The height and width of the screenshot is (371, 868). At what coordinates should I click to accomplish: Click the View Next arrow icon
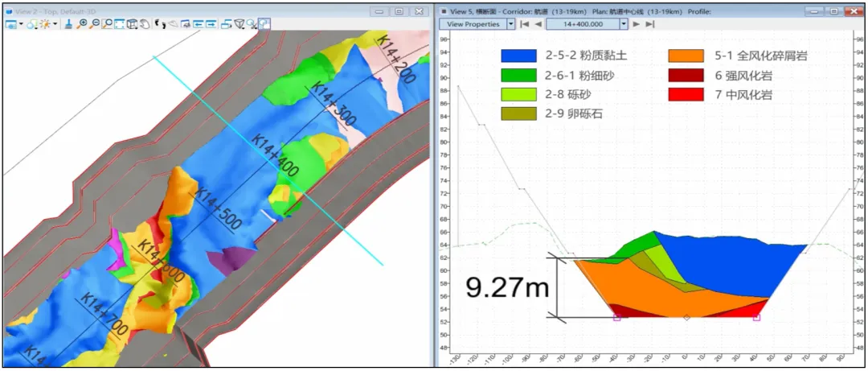(x=211, y=24)
